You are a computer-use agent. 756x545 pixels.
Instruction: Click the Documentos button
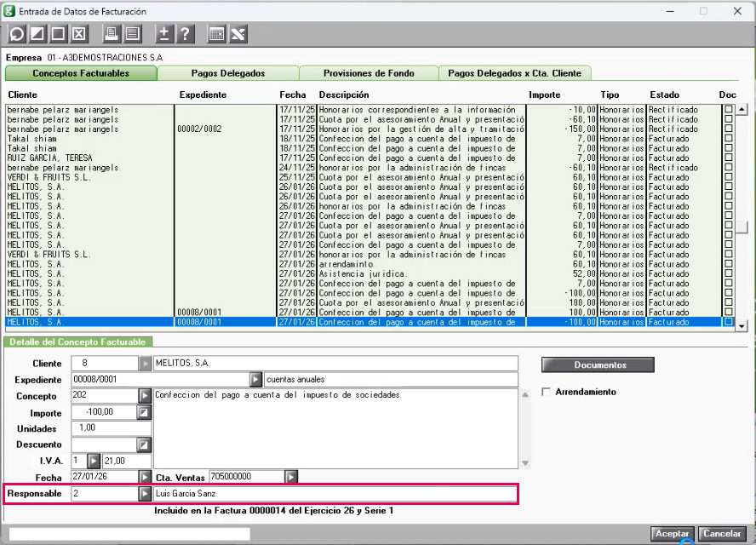(x=598, y=365)
